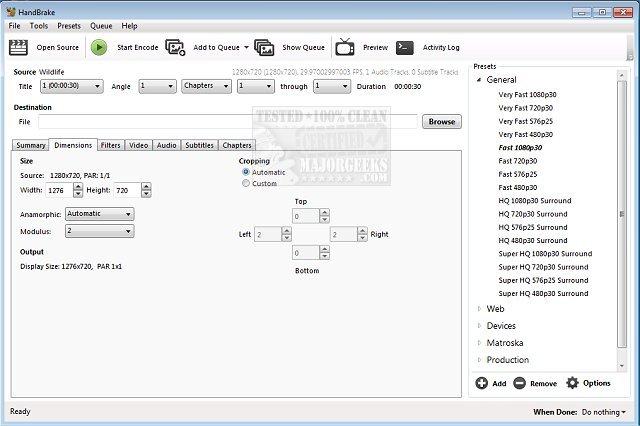Open the Anamorphic dropdown
This screenshot has height=426, width=640.
(99, 214)
